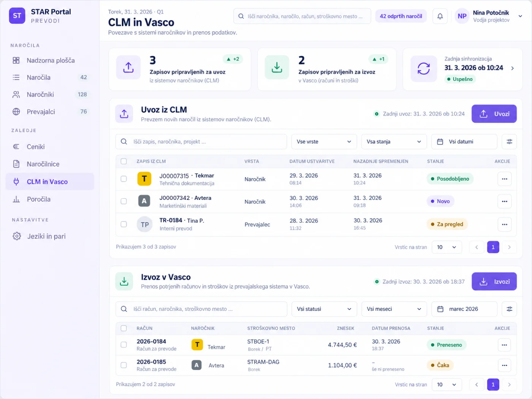Click the 4.744,50 € amount
The height and width of the screenshot is (399, 532).
342,345
